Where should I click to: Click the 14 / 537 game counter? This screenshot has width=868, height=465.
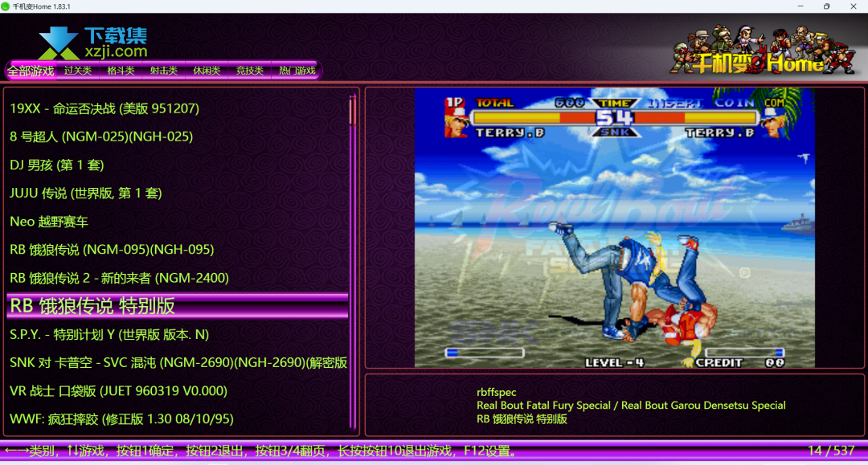(x=831, y=451)
